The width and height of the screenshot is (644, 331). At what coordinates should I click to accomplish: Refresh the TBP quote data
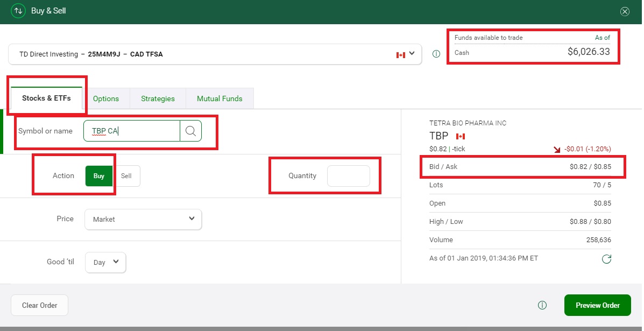[x=606, y=259]
